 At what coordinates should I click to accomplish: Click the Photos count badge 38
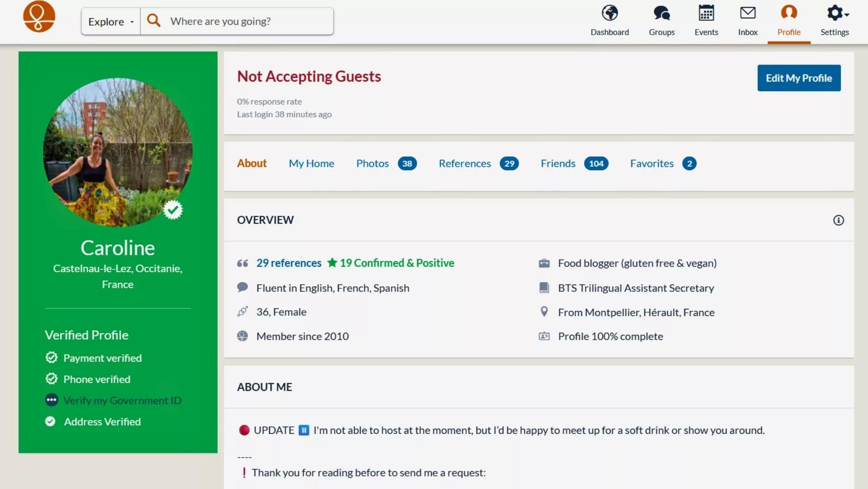tap(407, 164)
